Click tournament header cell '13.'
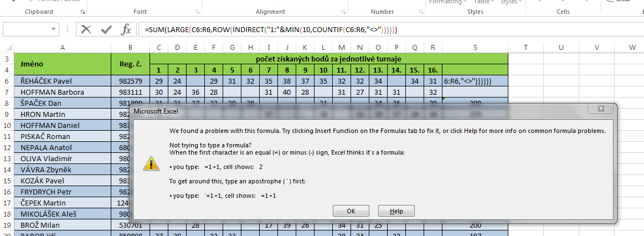The image size is (644, 236). click(x=378, y=69)
